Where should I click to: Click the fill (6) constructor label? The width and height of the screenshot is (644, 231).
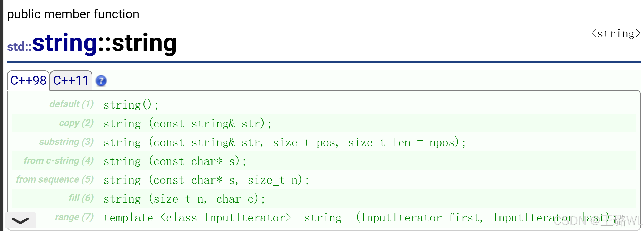point(81,198)
